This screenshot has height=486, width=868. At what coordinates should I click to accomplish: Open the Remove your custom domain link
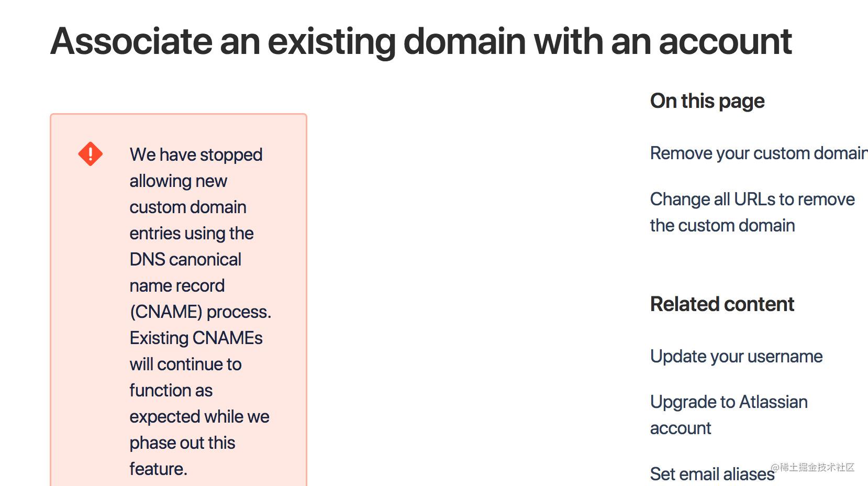tap(759, 153)
